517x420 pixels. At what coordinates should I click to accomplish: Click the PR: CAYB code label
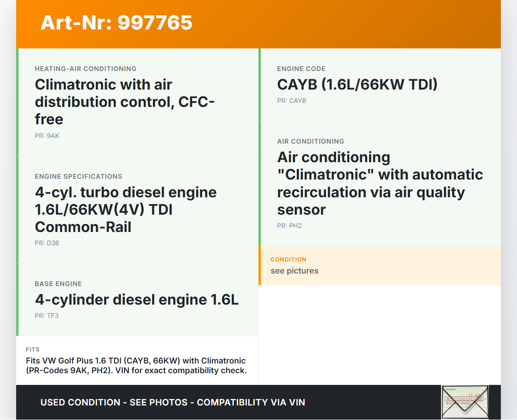click(x=291, y=101)
